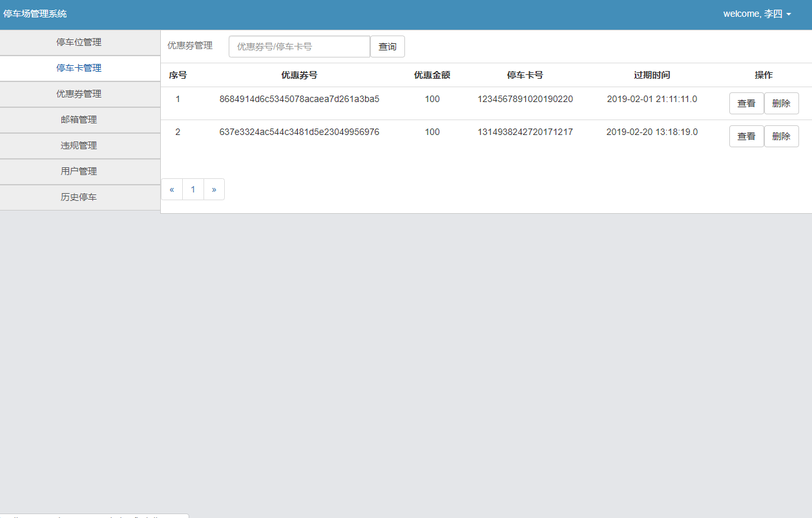812x518 pixels.
Task: Click 查看 for coupon row 2
Action: tap(746, 136)
